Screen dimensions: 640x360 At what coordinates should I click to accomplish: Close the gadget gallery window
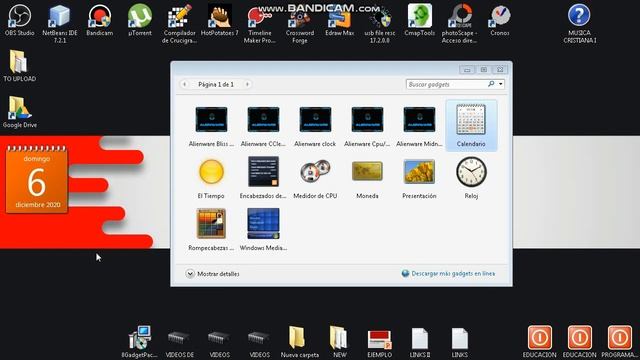tap(500, 69)
